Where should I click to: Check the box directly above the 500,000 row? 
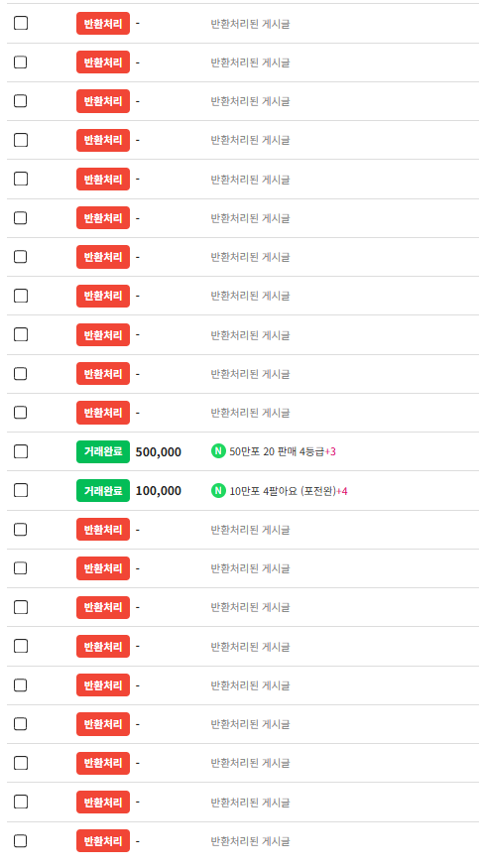21,413
